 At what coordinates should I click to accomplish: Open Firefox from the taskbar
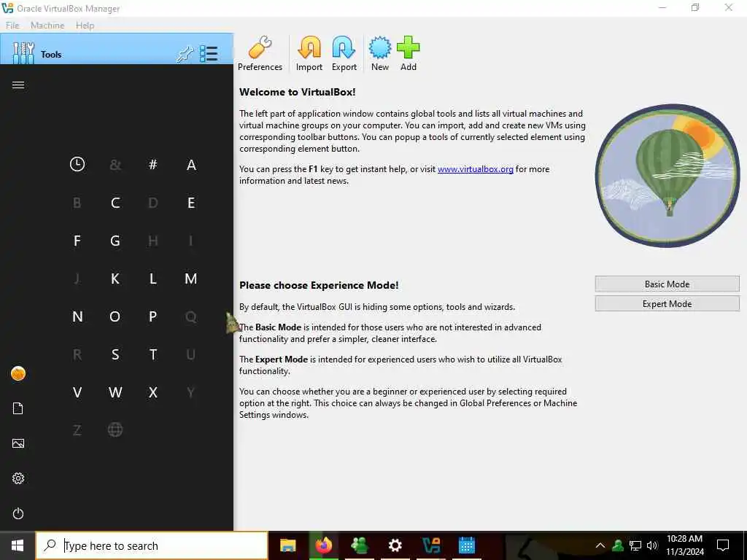coord(323,545)
